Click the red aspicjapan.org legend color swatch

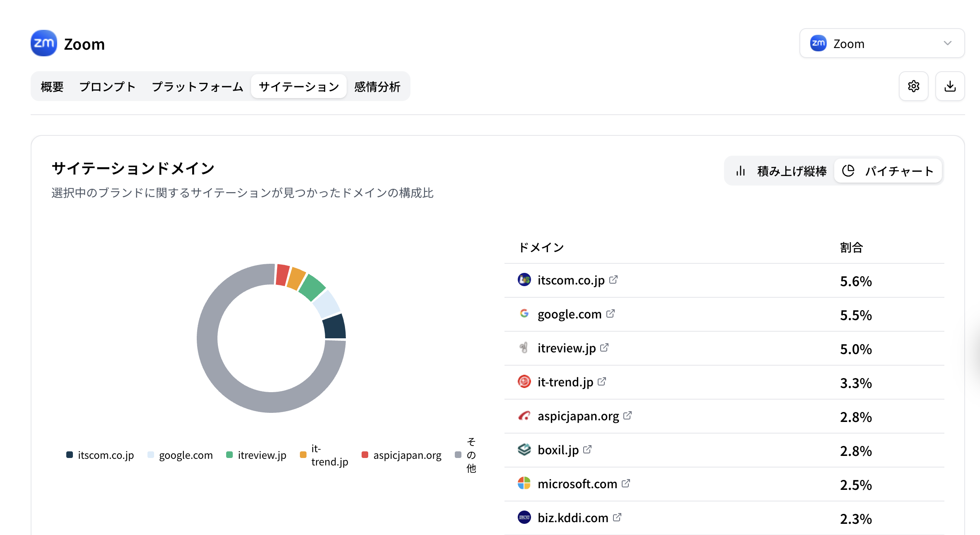coord(365,455)
